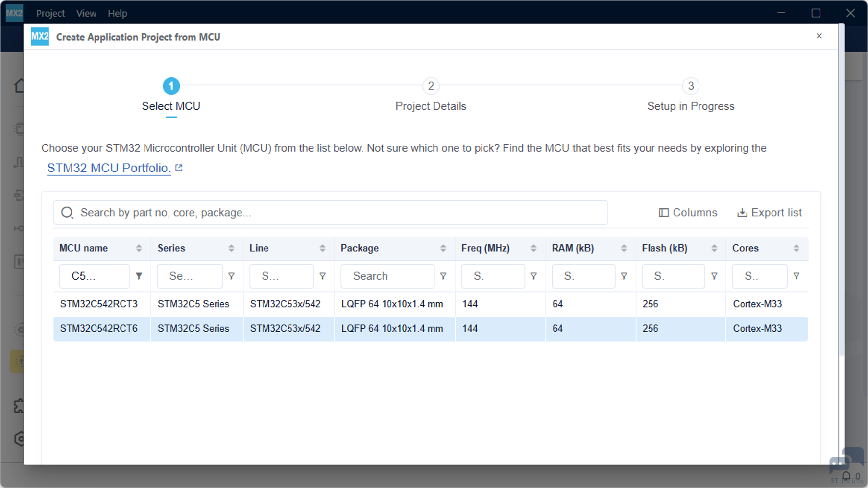Screen dimensions: 868x488
Task: Focus the Search by part no field
Action: (x=331, y=213)
